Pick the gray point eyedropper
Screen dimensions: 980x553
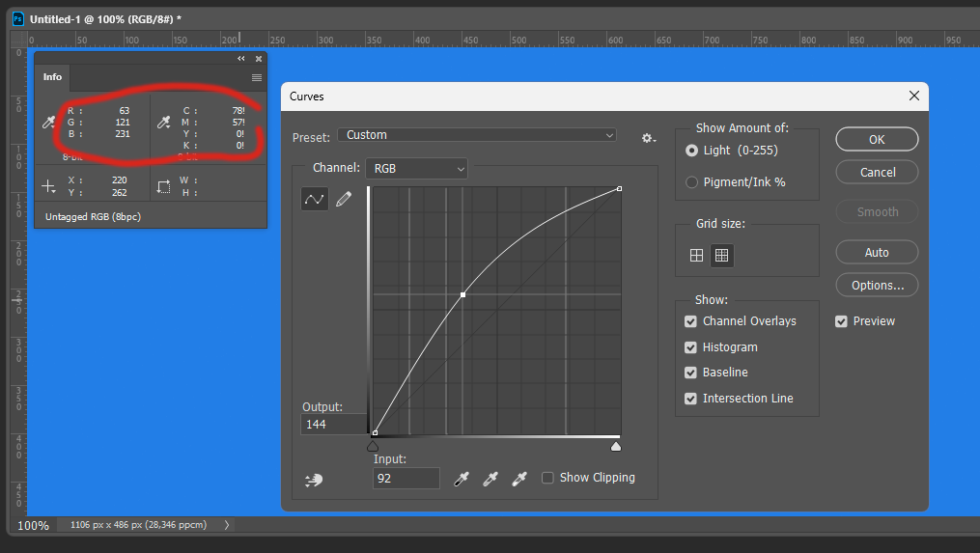pyautogui.click(x=490, y=480)
